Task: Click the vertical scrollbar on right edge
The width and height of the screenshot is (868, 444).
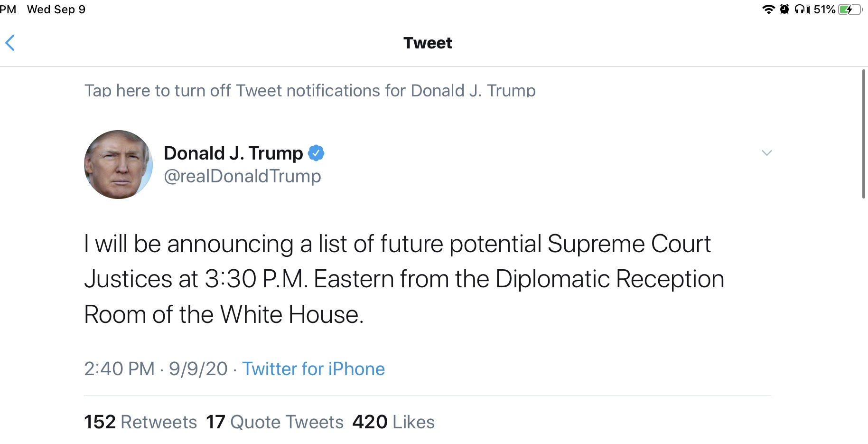Action: tap(864, 133)
